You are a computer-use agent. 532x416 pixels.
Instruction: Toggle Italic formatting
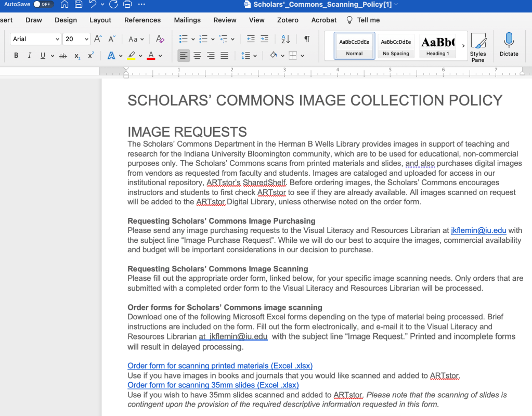(29, 56)
